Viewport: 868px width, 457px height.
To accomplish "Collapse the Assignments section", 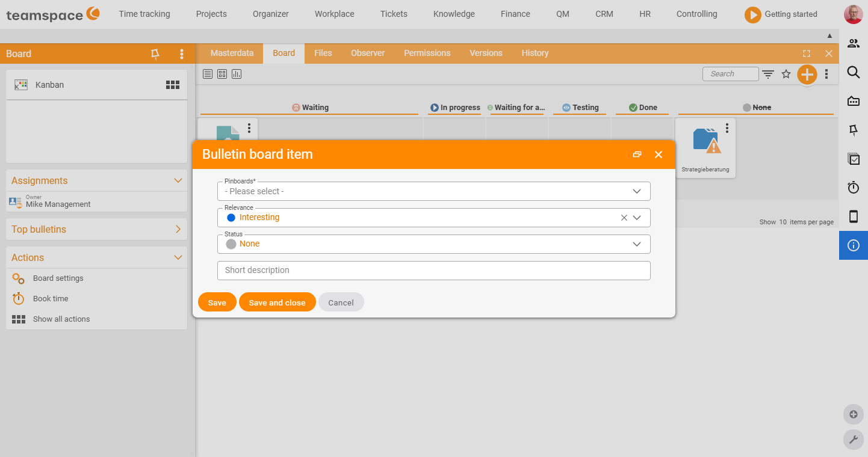I will point(178,180).
